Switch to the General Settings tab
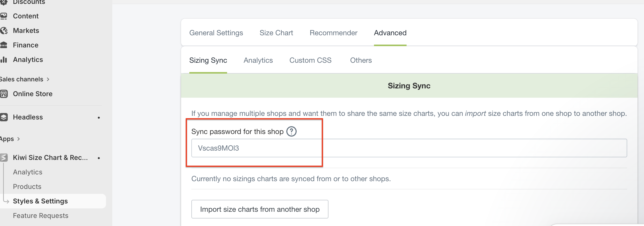The image size is (644, 226). point(216,33)
